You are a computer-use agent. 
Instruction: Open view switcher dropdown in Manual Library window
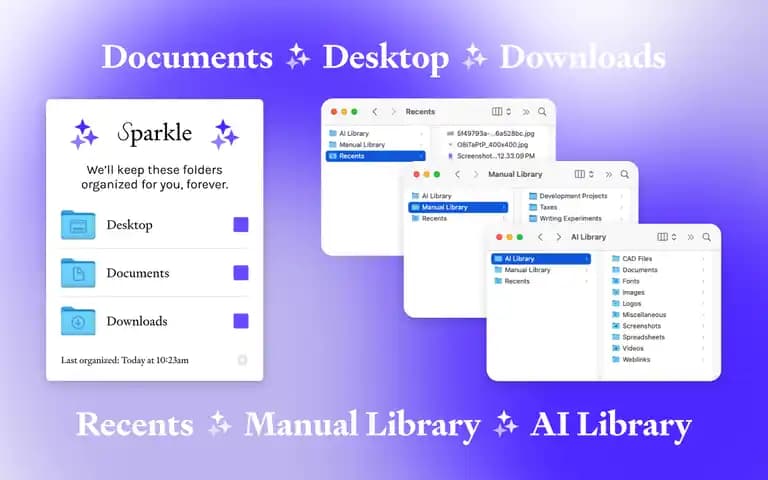584,174
